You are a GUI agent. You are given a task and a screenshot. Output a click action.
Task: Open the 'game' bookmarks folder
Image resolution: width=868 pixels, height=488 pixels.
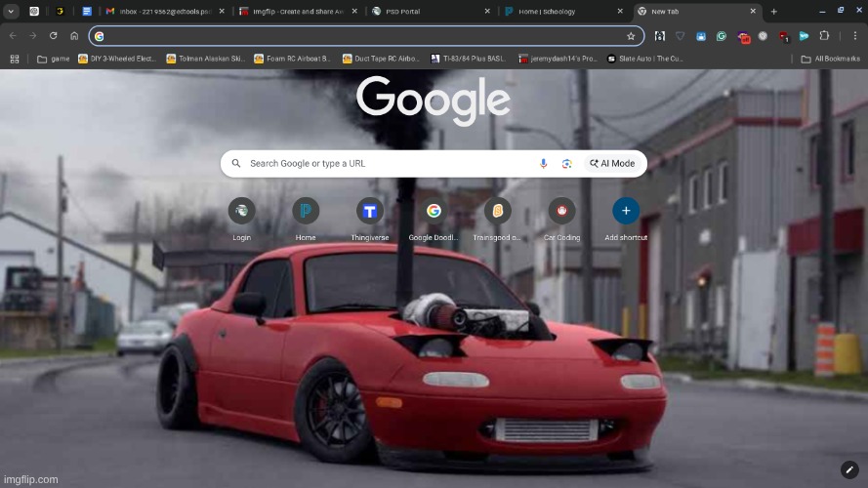coord(53,59)
